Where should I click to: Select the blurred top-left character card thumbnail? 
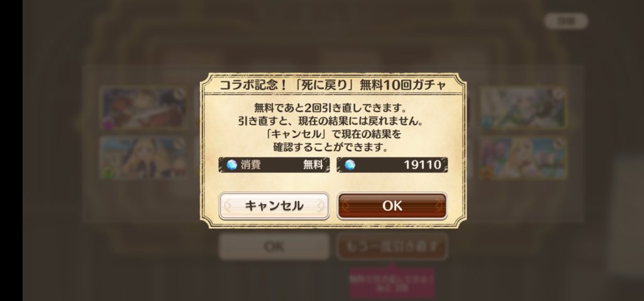144,108
